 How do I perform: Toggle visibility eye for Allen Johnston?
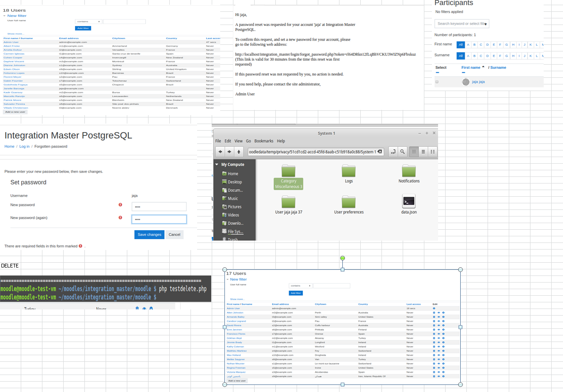(x=439, y=313)
